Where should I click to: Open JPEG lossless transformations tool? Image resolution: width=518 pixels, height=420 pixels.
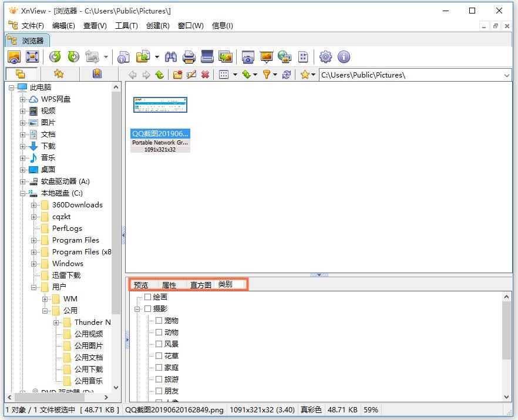[x=92, y=57]
